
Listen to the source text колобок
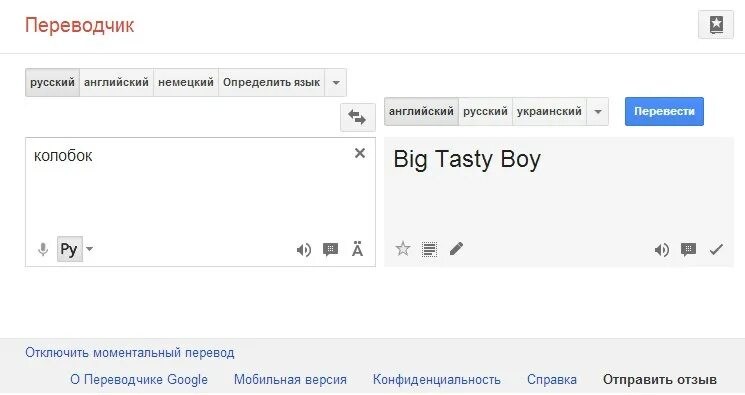pyautogui.click(x=304, y=250)
